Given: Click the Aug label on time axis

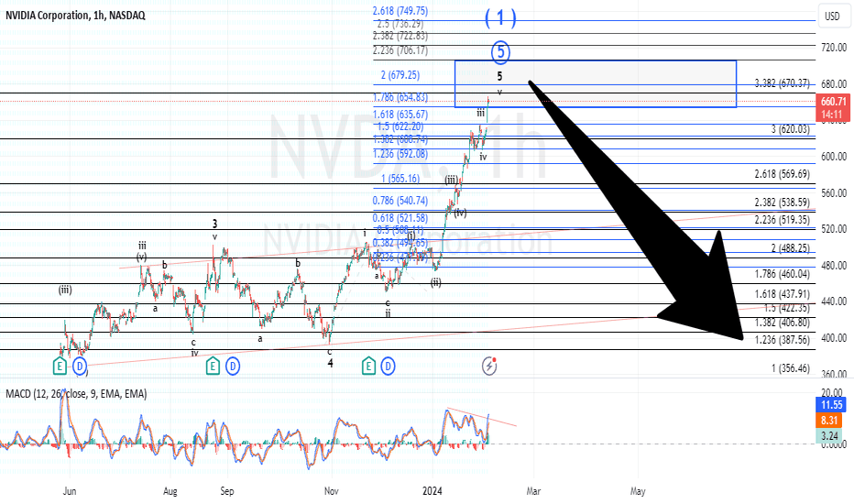Looking at the screenshot, I should pos(170,491).
